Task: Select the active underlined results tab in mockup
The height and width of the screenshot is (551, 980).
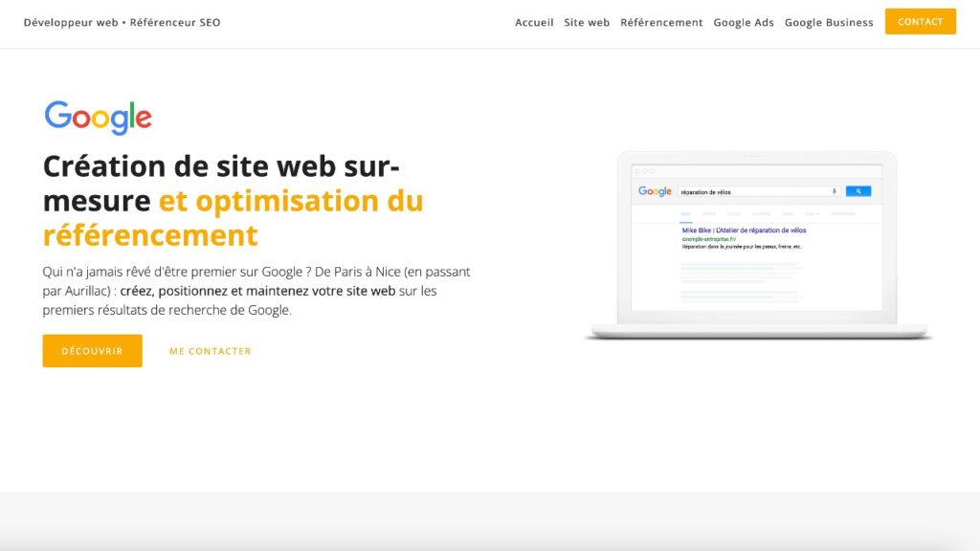Action: tap(686, 214)
